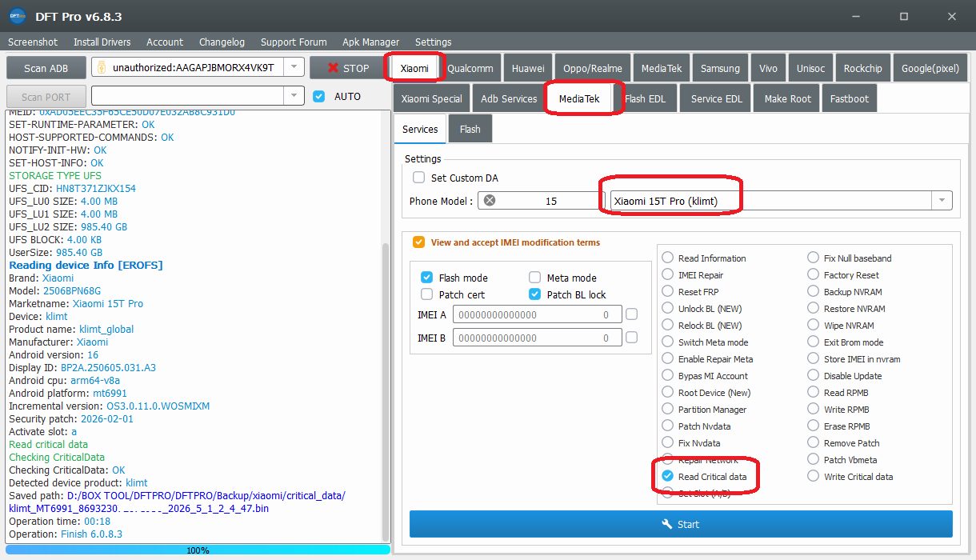Viewport: 976px width, 560px height.
Task: Open the Screenshot menu
Action: [33, 42]
